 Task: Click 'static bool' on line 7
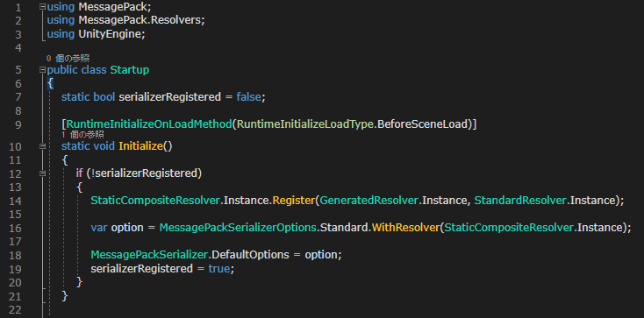point(89,97)
